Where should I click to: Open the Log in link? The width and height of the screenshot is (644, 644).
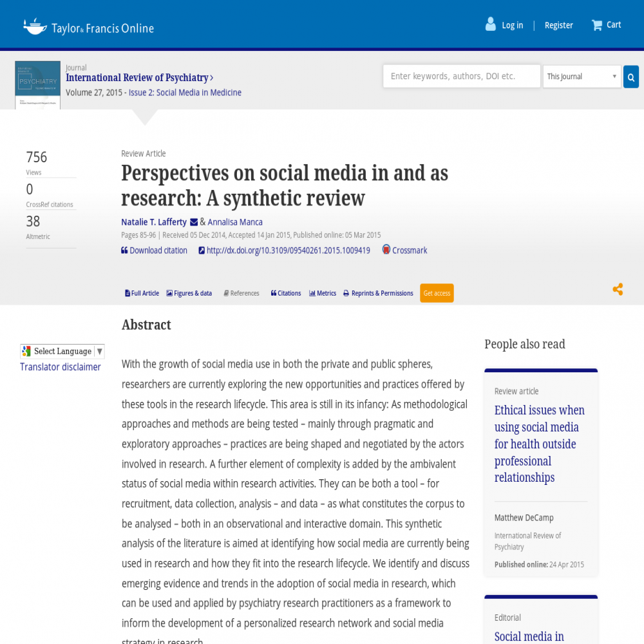tap(512, 25)
